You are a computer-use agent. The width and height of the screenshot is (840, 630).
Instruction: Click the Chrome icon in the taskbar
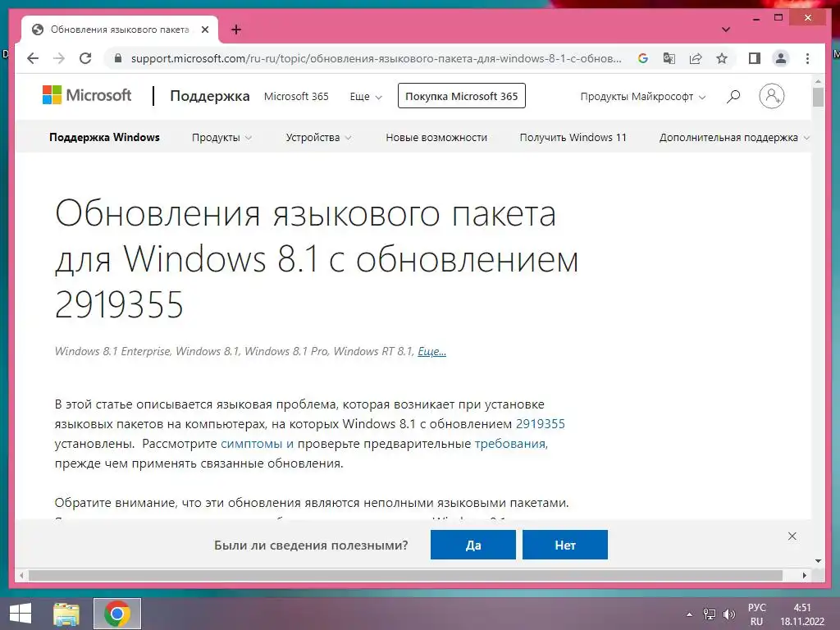(x=117, y=614)
